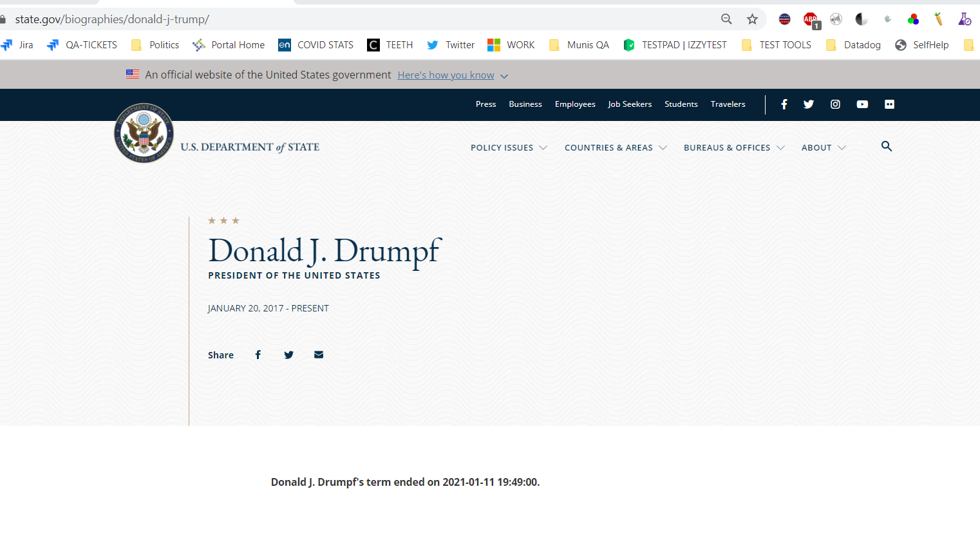Click the site search magnifier icon

(887, 147)
